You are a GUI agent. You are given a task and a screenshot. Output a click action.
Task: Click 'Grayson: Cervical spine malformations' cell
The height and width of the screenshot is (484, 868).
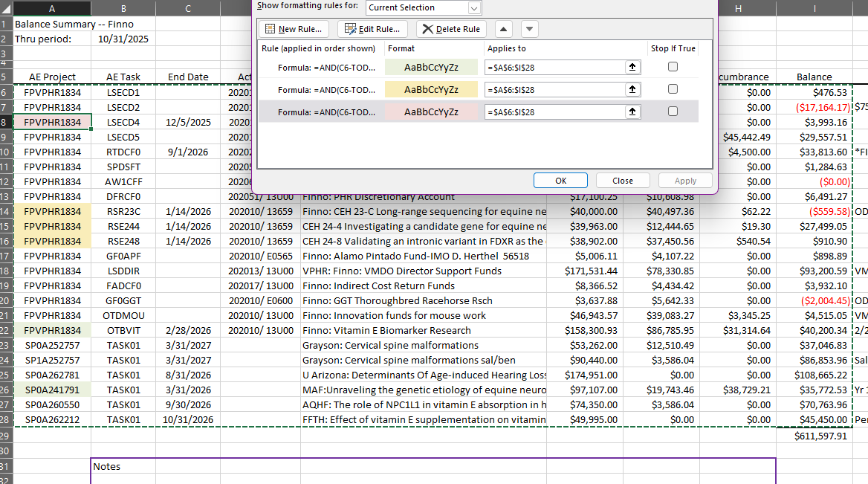tap(424, 345)
